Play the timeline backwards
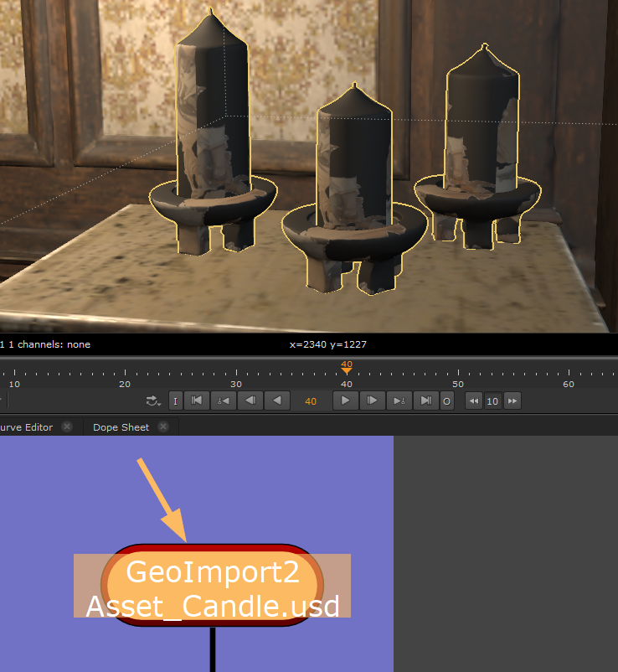The image size is (618, 672). (x=276, y=401)
